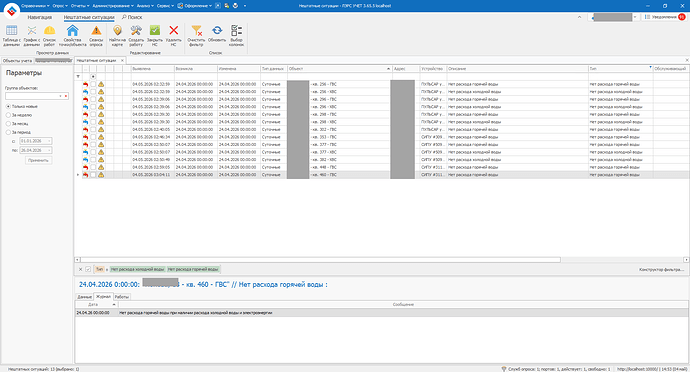690x372 pixels.
Task: Click right arrow of horizontal scrollbar
Action: tap(686, 260)
